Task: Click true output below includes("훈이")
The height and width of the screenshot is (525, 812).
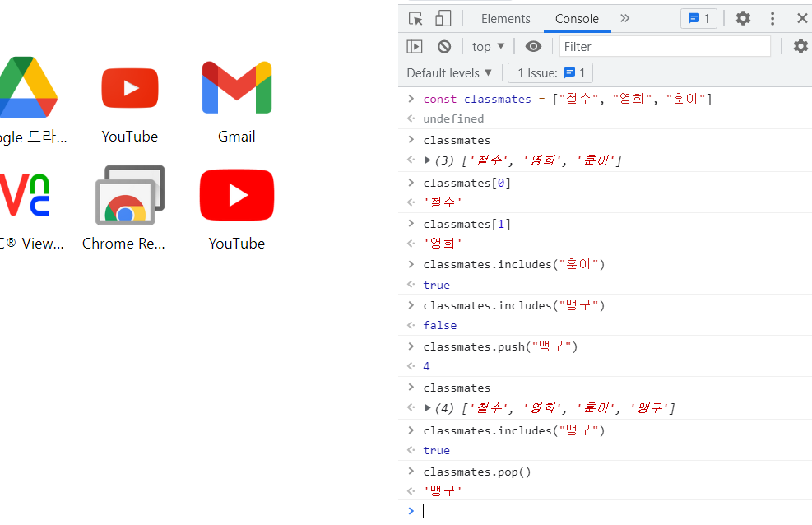Action: point(437,286)
